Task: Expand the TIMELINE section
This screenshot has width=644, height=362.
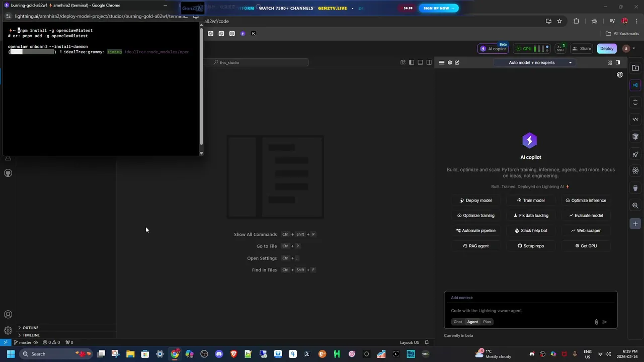Action: coord(66,335)
